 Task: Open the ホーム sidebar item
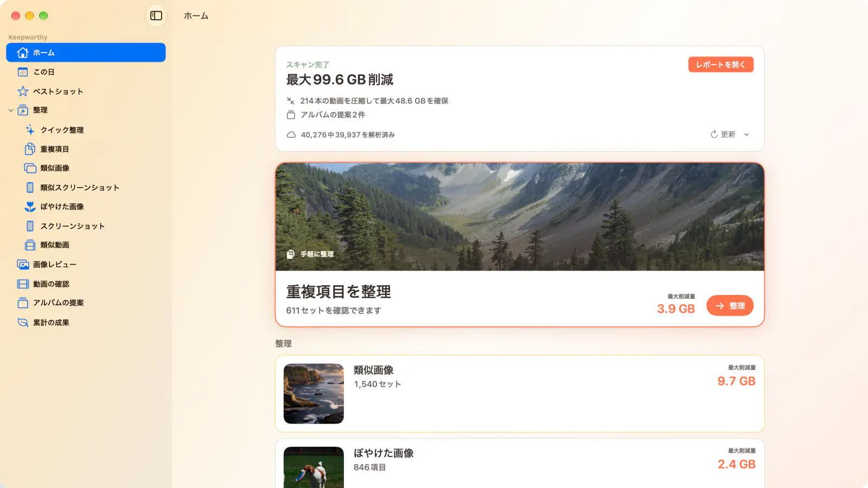[x=86, y=53]
